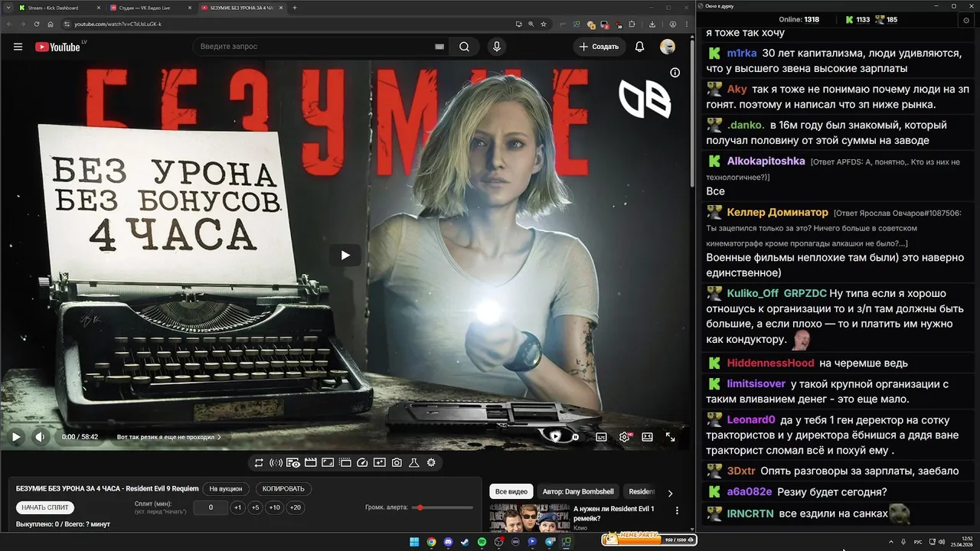The image size is (980, 551).
Task: Seek on the video progress bar
Action: pyautogui.click(x=345, y=422)
